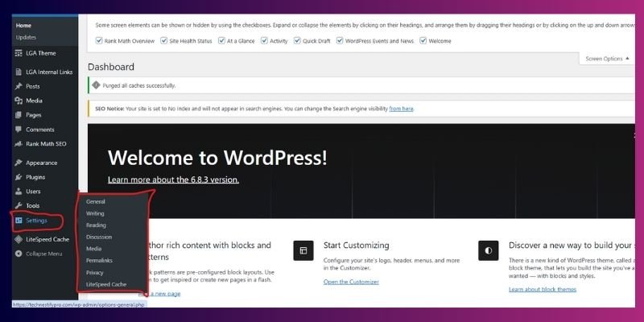Image resolution: width=644 pixels, height=322 pixels.
Task: Select LiteSpeed Cache in Settings flyout
Action: [106, 284]
